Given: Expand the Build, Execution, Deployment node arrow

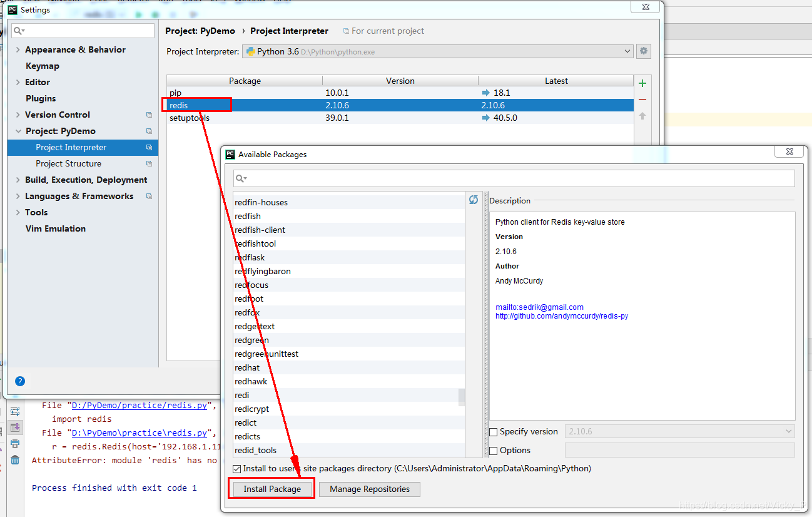Looking at the screenshot, I should [18, 180].
